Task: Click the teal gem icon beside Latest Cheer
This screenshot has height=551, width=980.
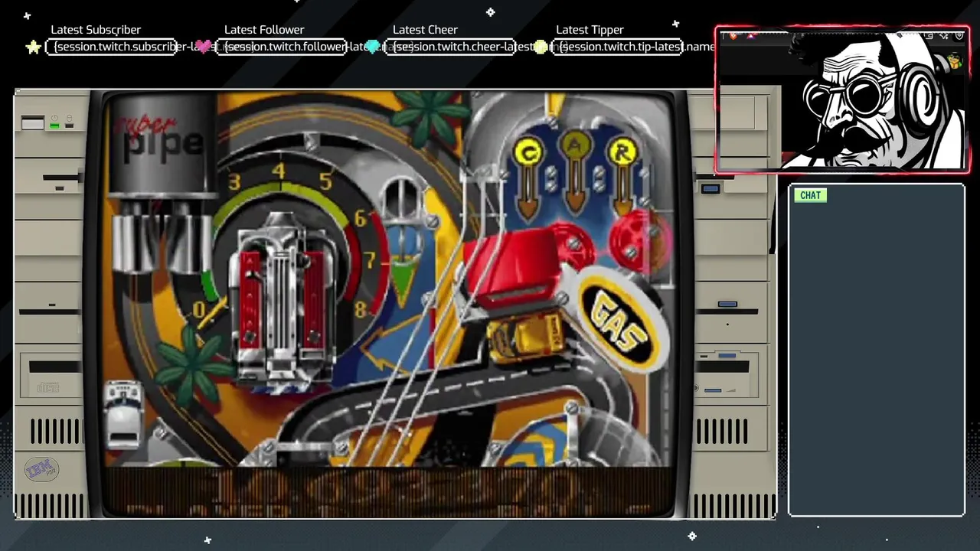Action: click(373, 47)
